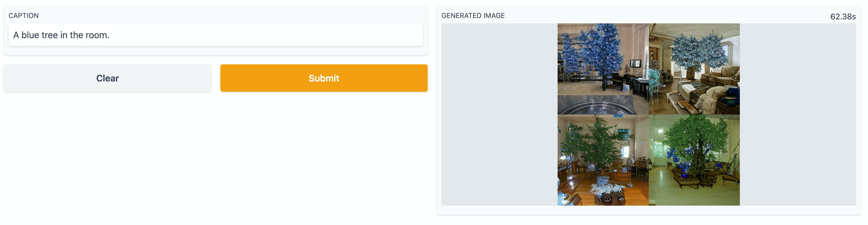This screenshot has width=868, height=225.
Task: Click the CAPTION label text
Action: [x=24, y=15]
